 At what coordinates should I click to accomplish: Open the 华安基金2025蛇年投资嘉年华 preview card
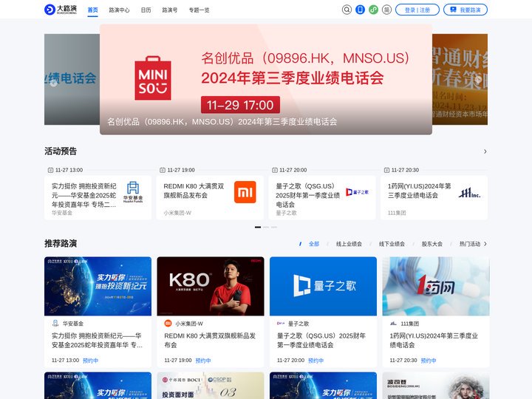pos(98,197)
